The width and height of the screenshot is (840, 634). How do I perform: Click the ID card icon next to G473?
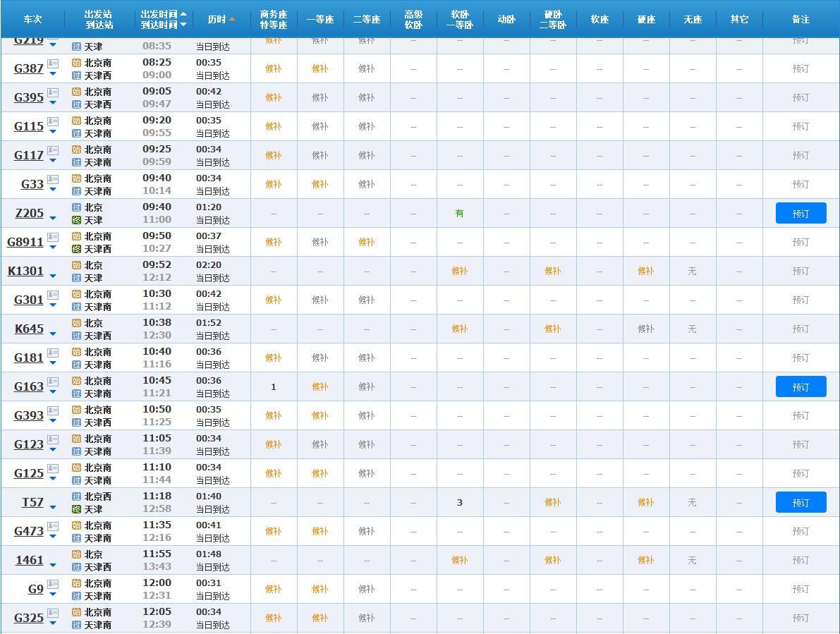52,526
